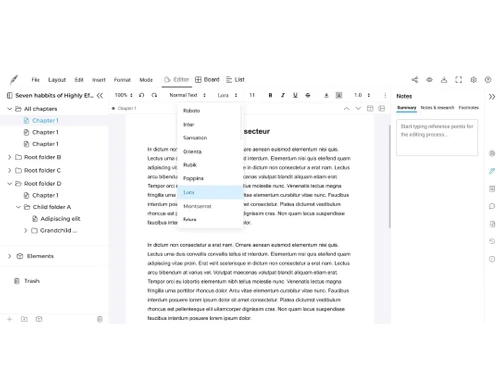Viewport: 500px width, 375px height.
Task: Open the 1.0 line spacing dropdown
Action: click(x=362, y=95)
